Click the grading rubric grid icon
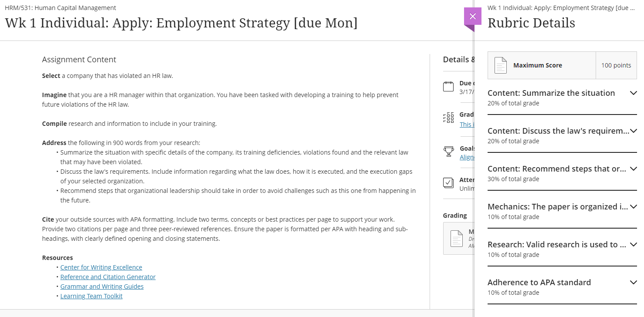 click(x=448, y=118)
